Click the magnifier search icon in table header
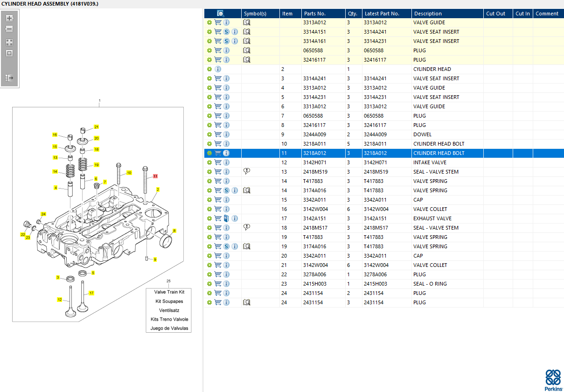Screen dimensions: 564x392 [x=221, y=14]
